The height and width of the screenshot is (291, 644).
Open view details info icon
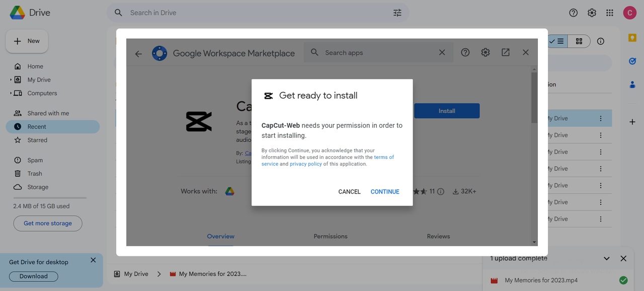pyautogui.click(x=600, y=41)
